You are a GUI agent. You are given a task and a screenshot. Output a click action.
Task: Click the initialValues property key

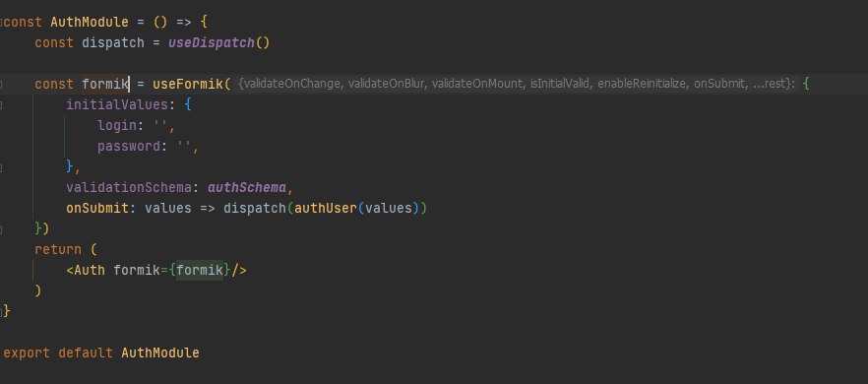[117, 104]
